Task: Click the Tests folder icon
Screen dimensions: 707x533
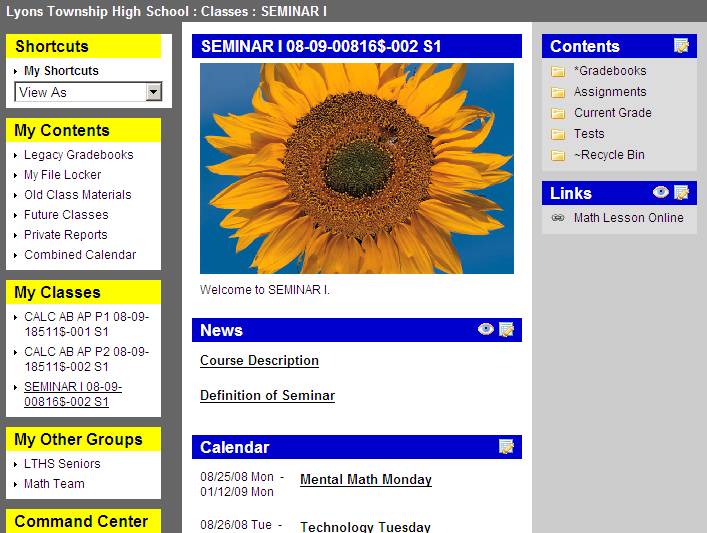Action: click(x=558, y=134)
